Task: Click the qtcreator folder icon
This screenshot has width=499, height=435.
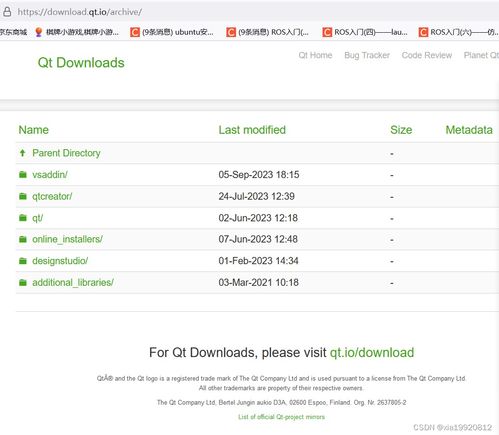Action: point(23,196)
